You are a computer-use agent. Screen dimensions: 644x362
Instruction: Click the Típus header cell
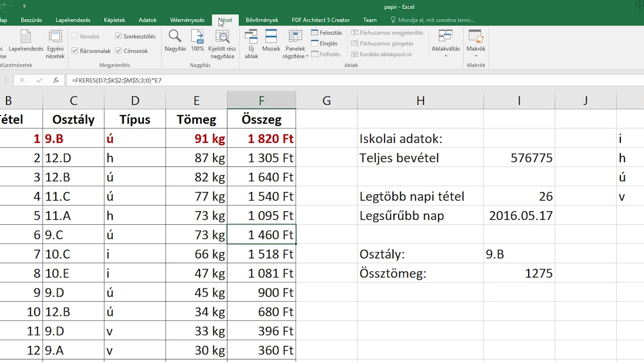tap(135, 119)
